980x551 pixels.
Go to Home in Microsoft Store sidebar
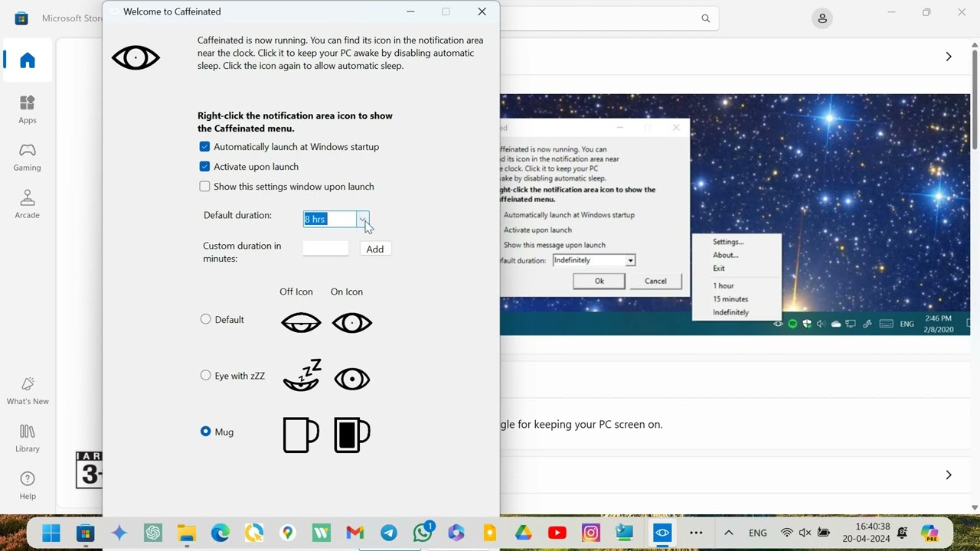[28, 60]
